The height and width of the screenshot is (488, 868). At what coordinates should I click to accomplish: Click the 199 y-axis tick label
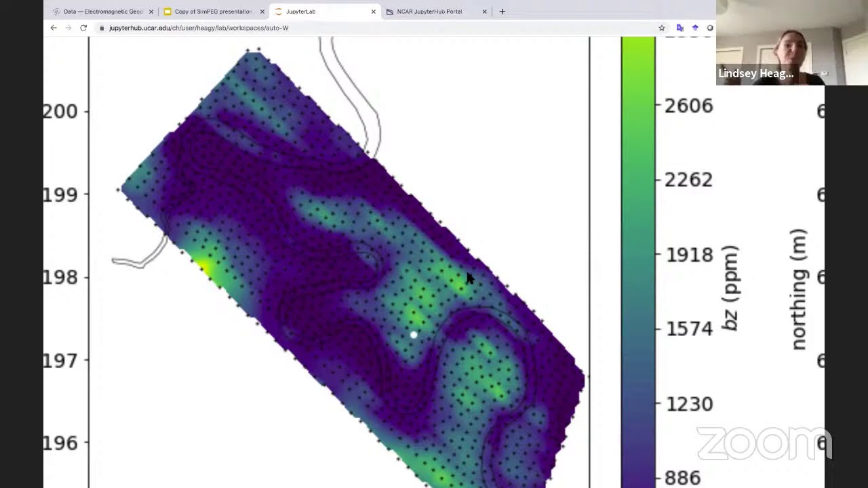coord(60,195)
